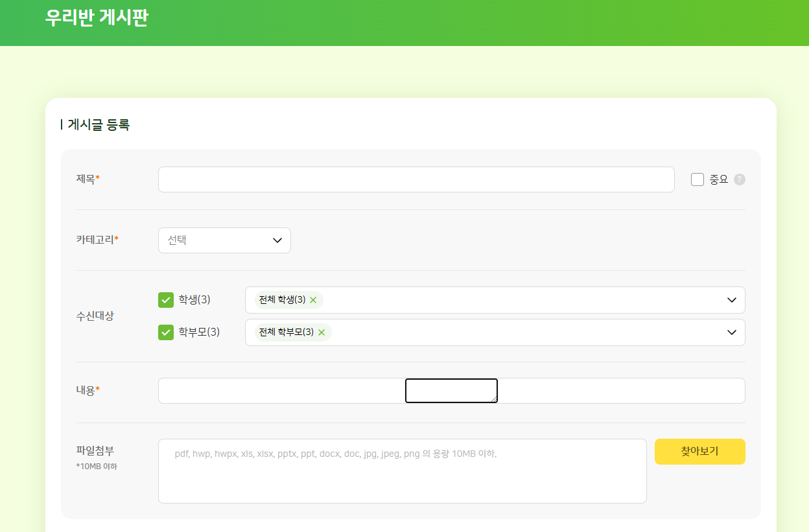Click the 전체 학부모(3) chip label
Viewport: 809px width, 532px height.
tap(286, 332)
